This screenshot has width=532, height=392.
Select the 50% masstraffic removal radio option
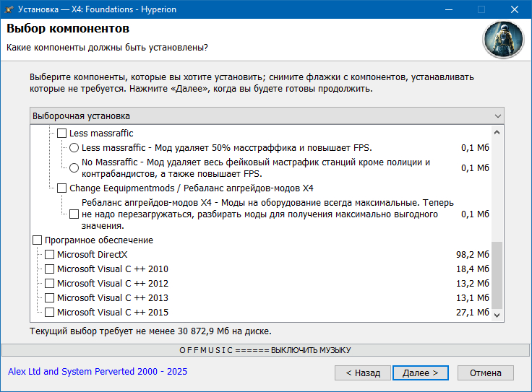coord(74,148)
